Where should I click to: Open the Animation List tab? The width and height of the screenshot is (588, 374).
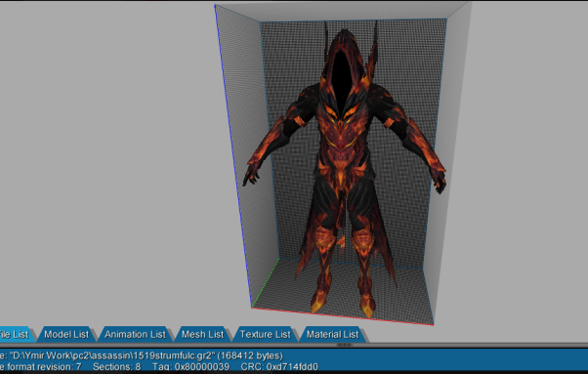point(135,334)
